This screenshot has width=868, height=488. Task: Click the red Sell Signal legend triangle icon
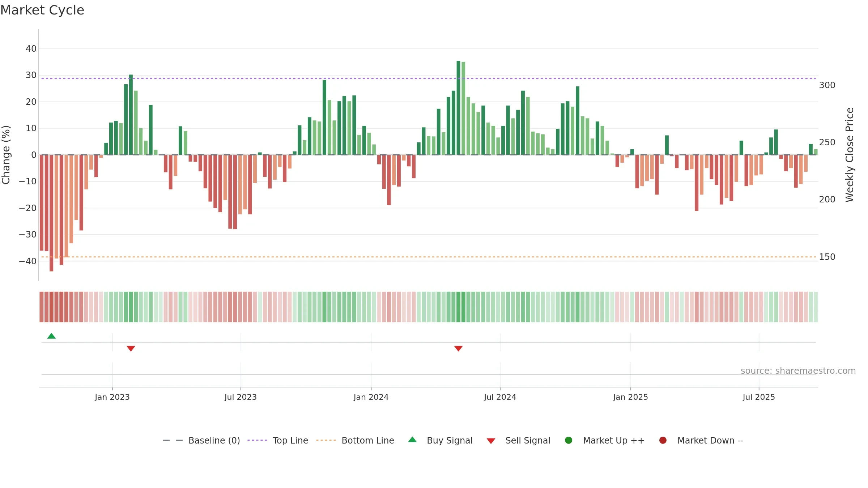491,441
